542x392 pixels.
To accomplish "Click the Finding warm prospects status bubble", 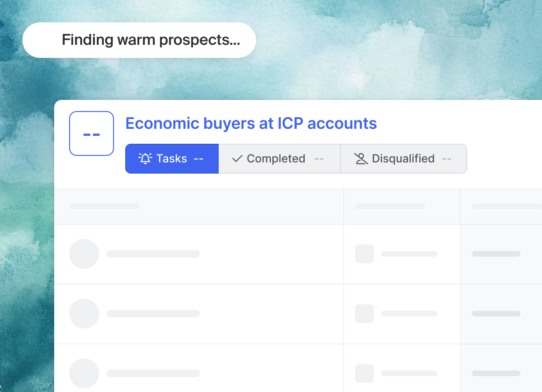I will (139, 40).
